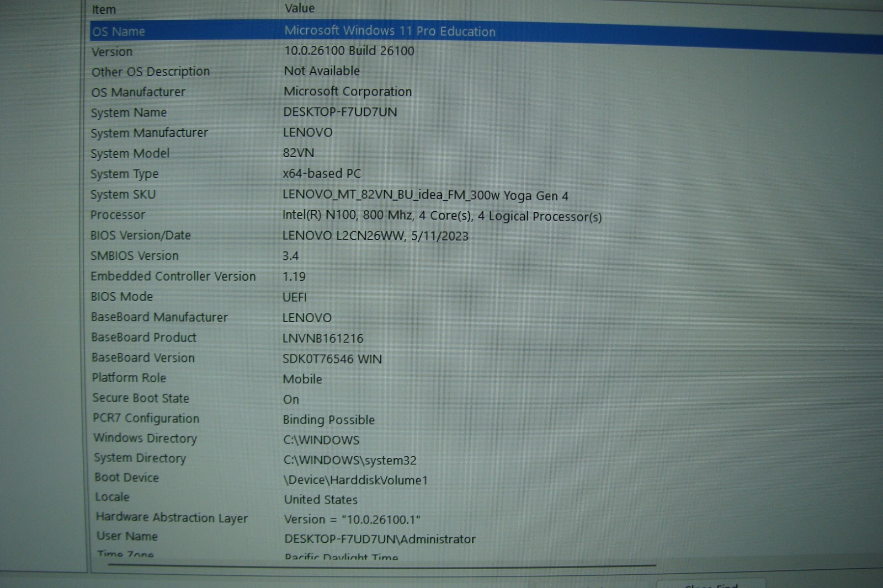Select the System Name value DESKTOP-F7UD7UN

pyautogui.click(x=340, y=112)
